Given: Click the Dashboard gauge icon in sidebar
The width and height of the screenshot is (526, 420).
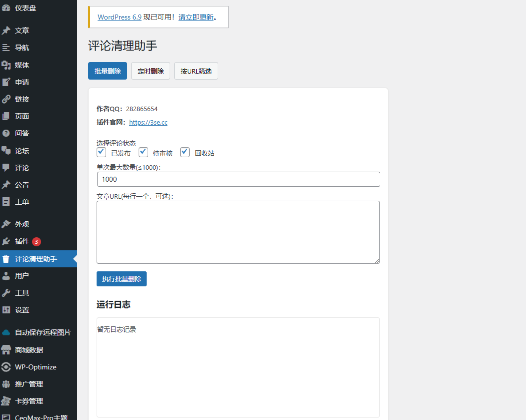Looking at the screenshot, I should coord(6,8).
